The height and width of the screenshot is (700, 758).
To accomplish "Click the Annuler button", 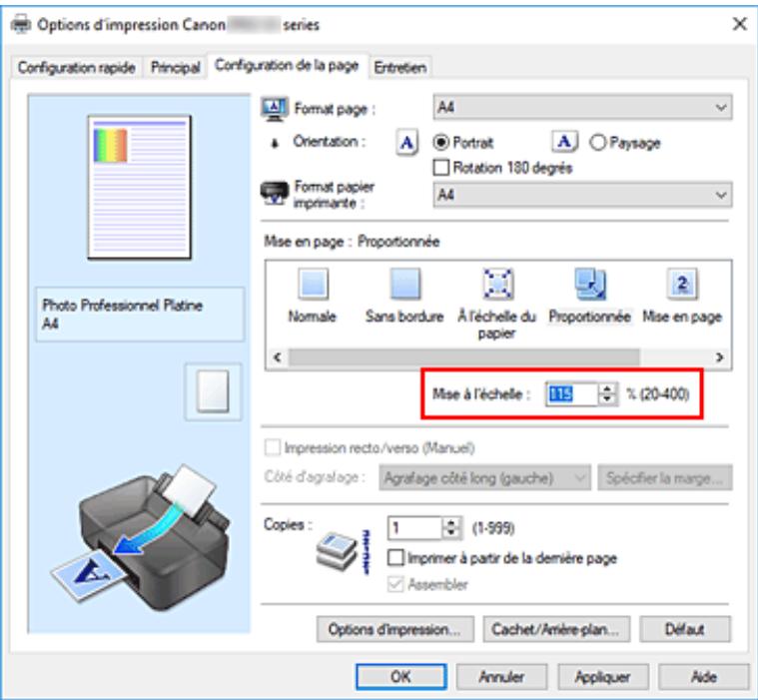I will point(501,676).
